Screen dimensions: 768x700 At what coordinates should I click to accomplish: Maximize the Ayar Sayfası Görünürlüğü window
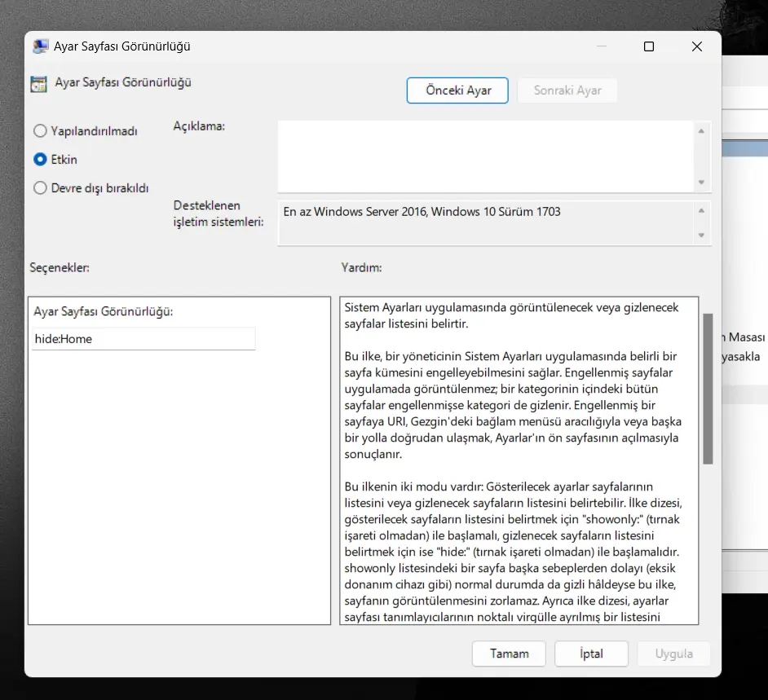point(649,46)
